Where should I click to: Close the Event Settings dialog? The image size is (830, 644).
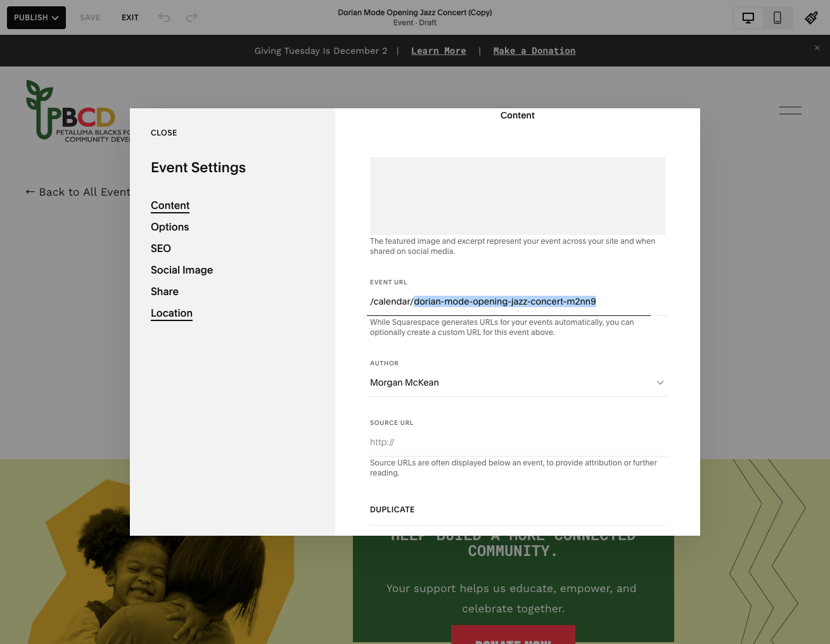tap(164, 133)
